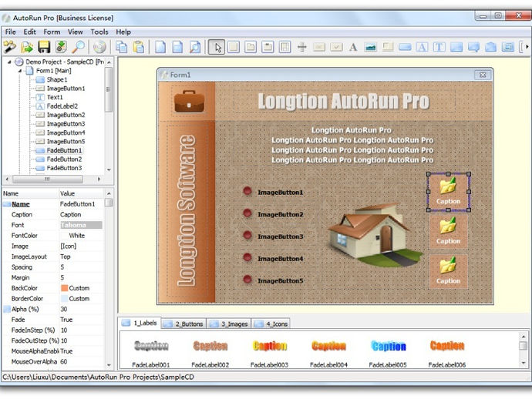The width and height of the screenshot is (532, 399).
Task: Click the briefcase image on Form1
Action: [x=189, y=101]
